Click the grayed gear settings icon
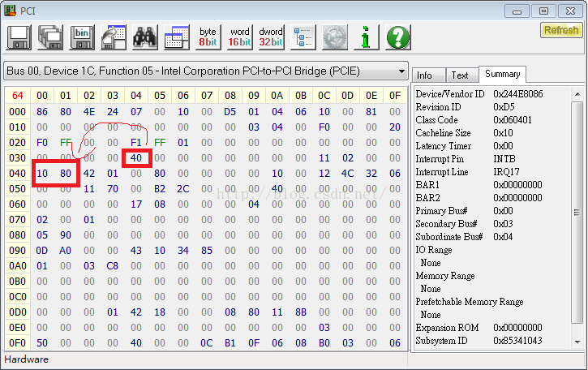 tap(335, 37)
